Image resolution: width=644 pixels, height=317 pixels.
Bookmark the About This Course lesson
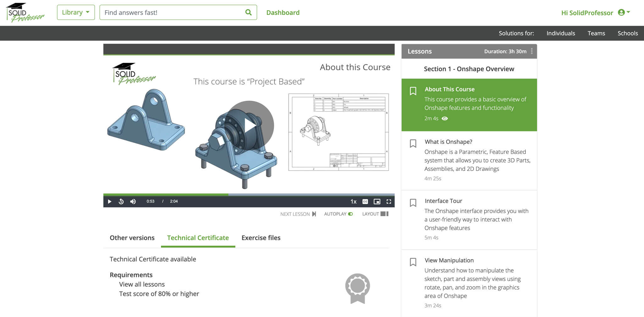tap(413, 91)
